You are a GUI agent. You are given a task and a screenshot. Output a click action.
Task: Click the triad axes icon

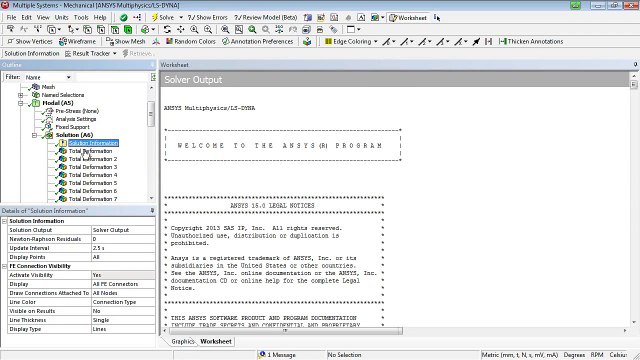[x=156, y=41]
